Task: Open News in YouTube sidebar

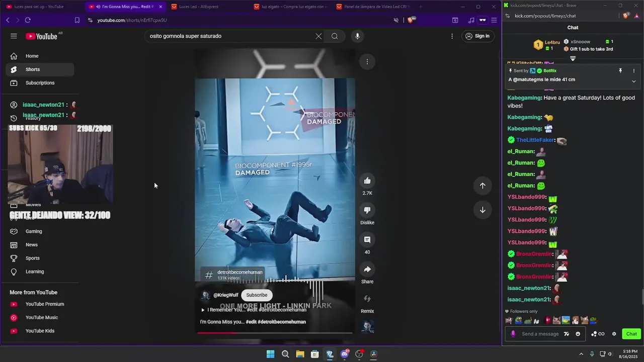Action: coord(39,245)
